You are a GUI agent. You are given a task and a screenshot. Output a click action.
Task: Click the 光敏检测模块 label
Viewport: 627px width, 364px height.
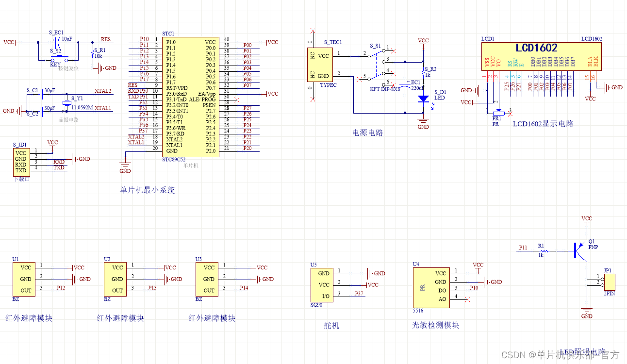pyautogui.click(x=435, y=325)
